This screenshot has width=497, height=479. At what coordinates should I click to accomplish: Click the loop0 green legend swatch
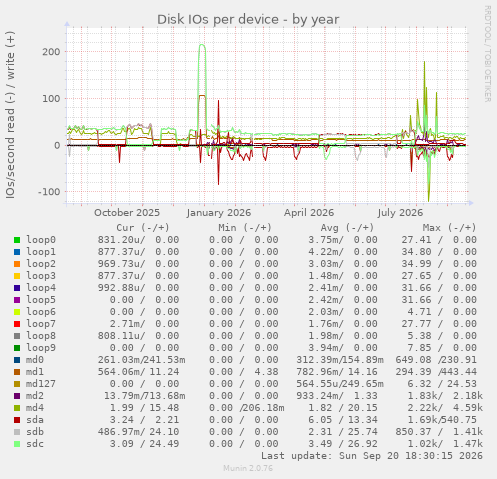tap(17, 240)
